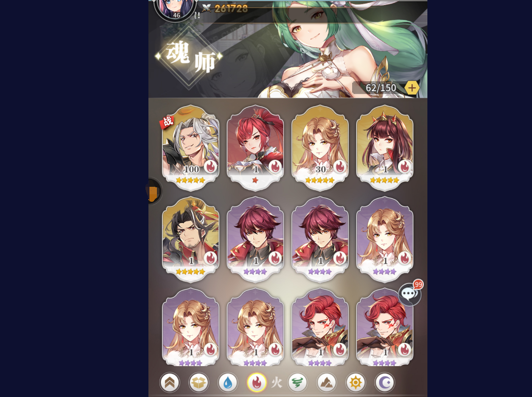Click the open box filter icon
Screen dimensions: 532x397
[199, 383]
